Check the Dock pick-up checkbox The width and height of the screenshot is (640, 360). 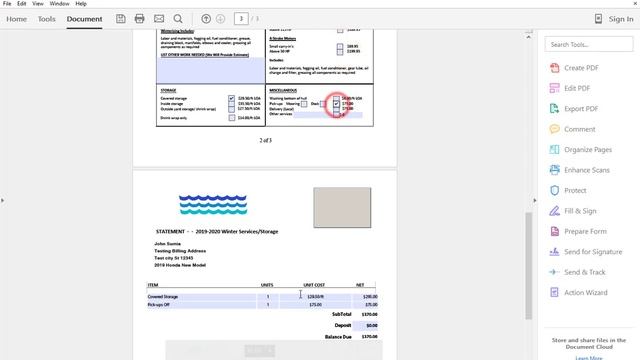[x=323, y=104]
